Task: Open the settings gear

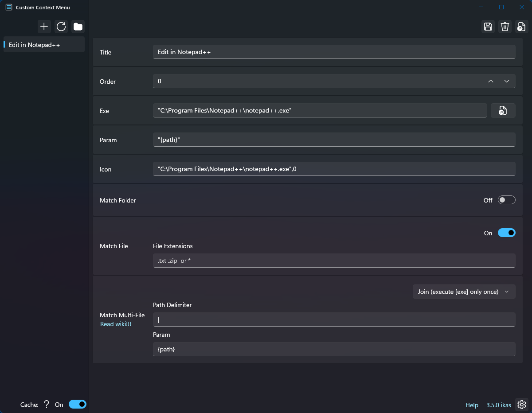Action: [521, 405]
